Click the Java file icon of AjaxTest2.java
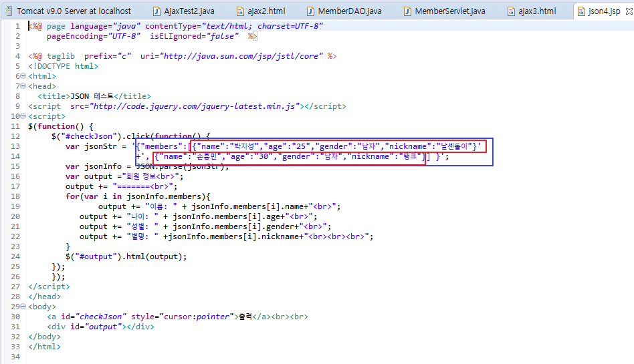The width and height of the screenshot is (634, 364). click(x=156, y=11)
